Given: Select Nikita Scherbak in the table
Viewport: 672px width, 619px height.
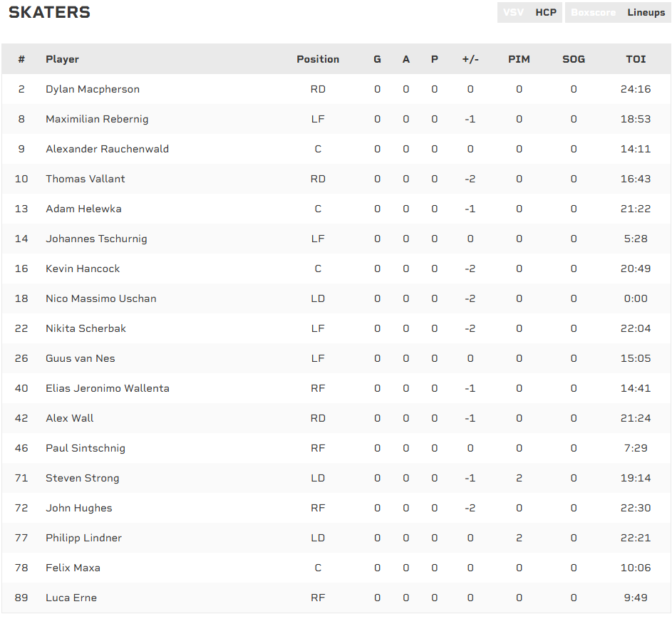Looking at the screenshot, I should coord(86,328).
